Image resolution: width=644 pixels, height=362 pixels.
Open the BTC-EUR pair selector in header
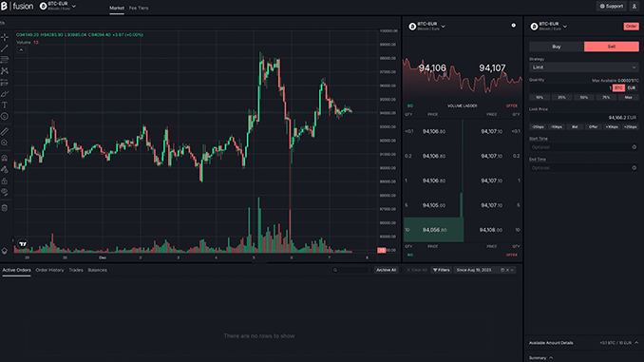(x=58, y=6)
